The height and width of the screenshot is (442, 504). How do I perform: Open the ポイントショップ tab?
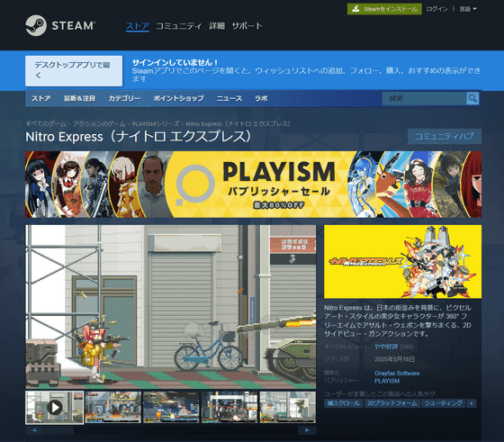click(x=178, y=98)
